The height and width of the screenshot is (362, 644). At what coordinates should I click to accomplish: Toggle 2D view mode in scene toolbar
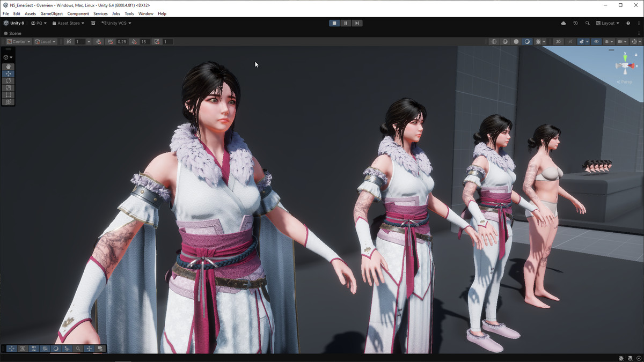tap(558, 41)
